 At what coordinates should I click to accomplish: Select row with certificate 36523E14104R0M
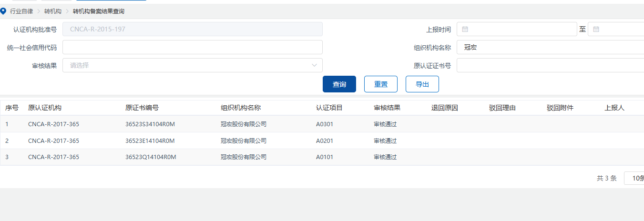(x=150, y=141)
